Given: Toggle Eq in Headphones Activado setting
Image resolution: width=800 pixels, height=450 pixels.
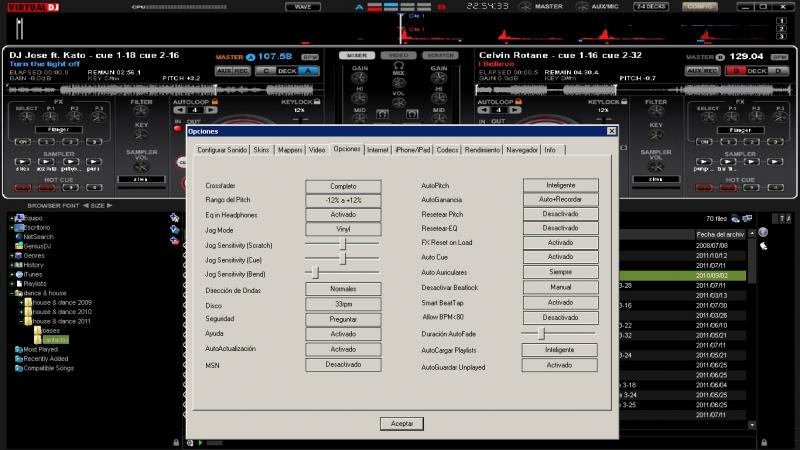Looking at the screenshot, I should (x=343, y=215).
